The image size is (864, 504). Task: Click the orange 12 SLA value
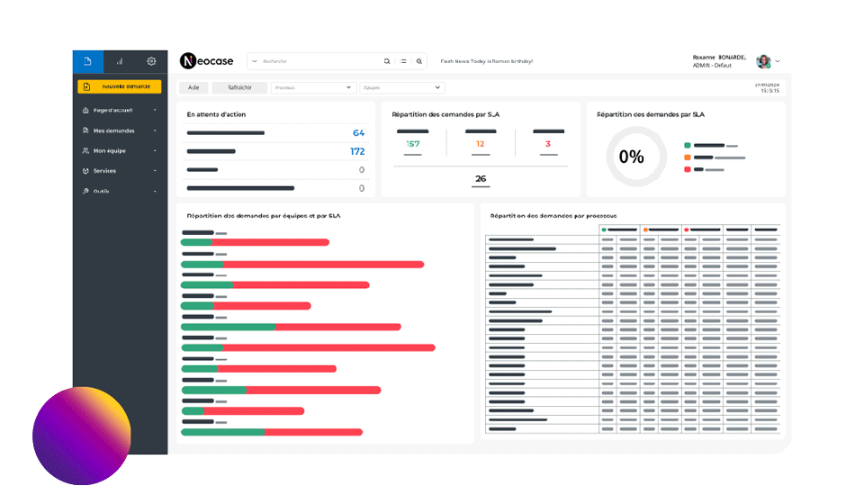tap(480, 144)
